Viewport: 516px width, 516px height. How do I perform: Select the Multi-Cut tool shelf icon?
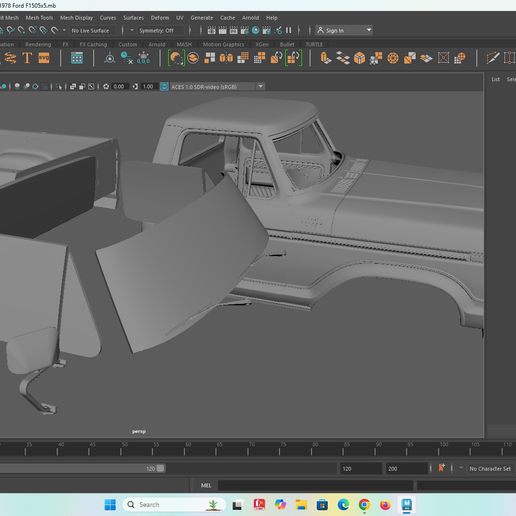point(493,58)
